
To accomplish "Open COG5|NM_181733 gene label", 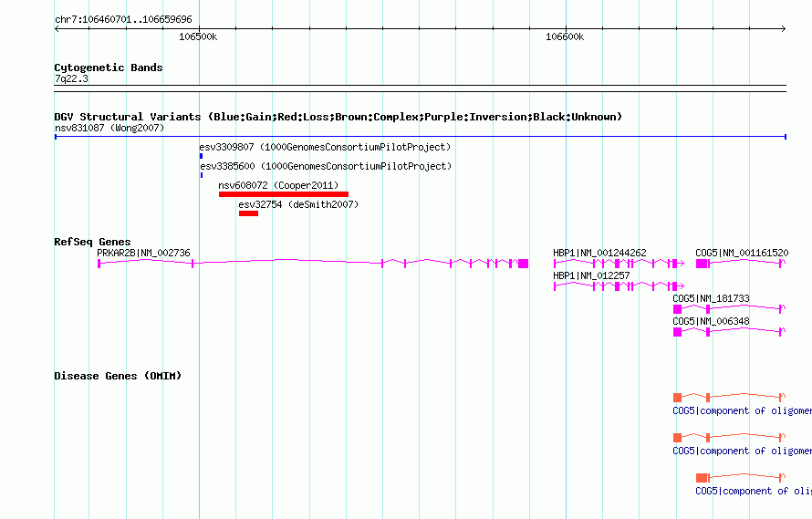I will click(x=711, y=298).
